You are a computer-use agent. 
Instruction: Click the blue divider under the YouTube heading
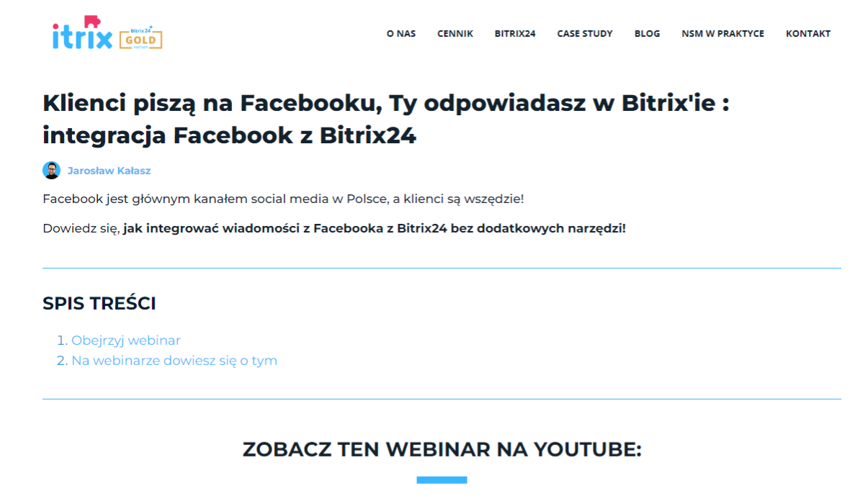443,478
